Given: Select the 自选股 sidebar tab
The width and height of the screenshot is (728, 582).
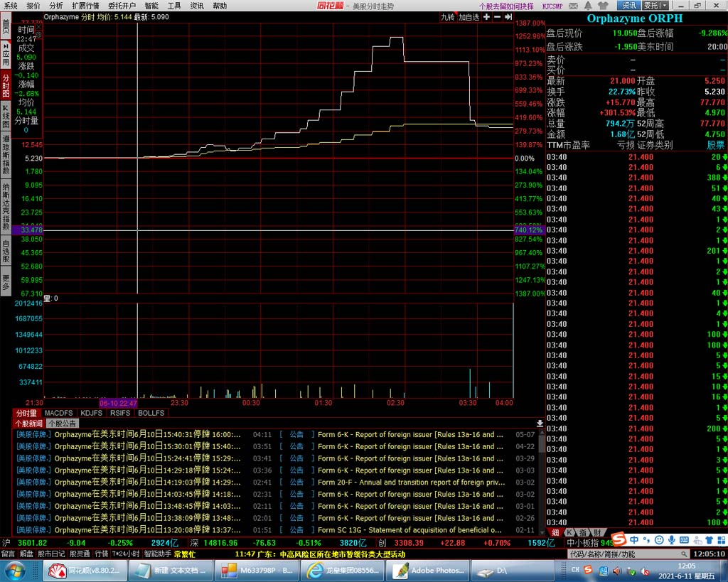Looking at the screenshot, I should pos(6,251).
